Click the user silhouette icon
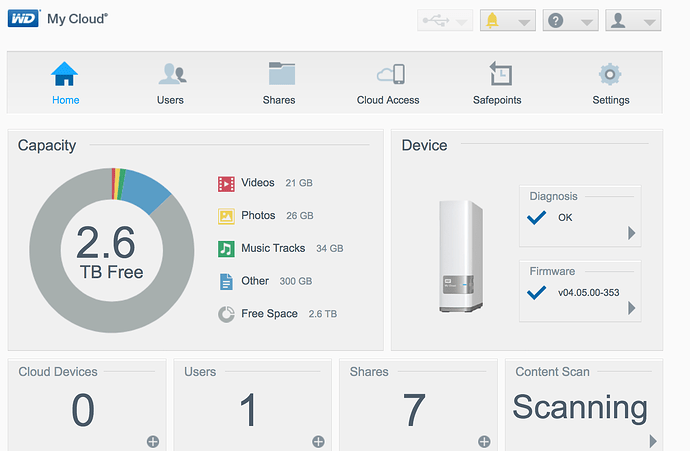 618,20
